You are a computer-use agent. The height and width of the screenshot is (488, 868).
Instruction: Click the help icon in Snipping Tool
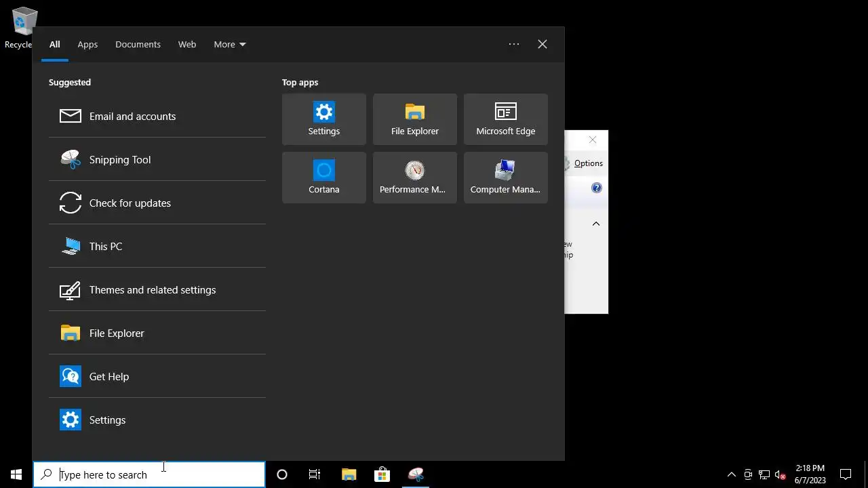[x=597, y=188]
